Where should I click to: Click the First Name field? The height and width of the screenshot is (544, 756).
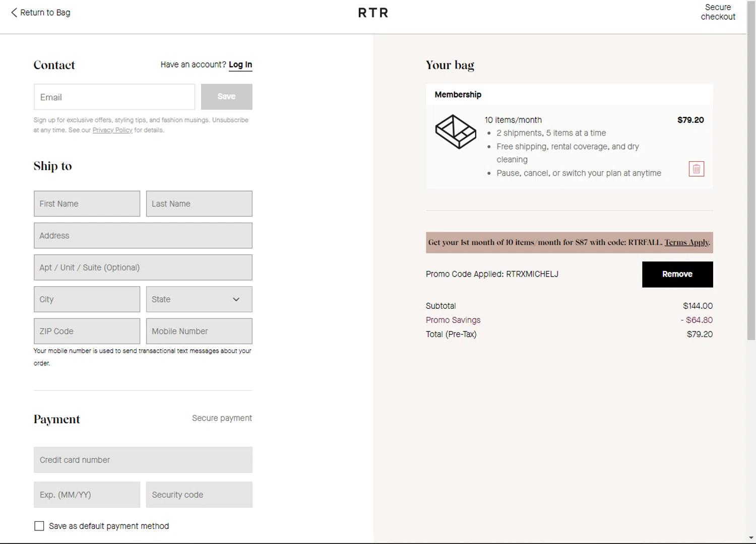[87, 204]
